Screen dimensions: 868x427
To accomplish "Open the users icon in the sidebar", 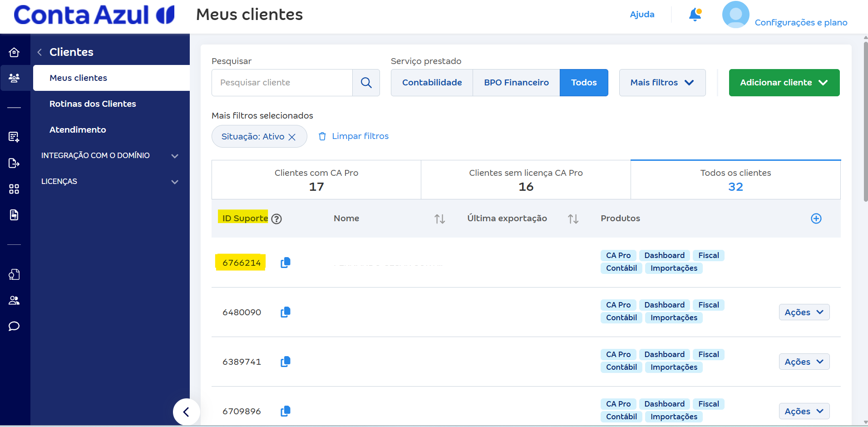I will (x=14, y=300).
